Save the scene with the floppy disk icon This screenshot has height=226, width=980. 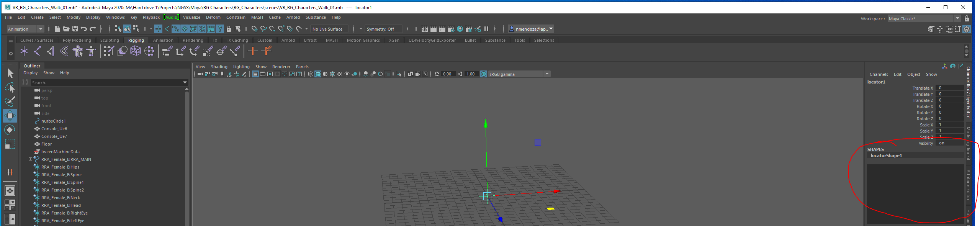pyautogui.click(x=75, y=29)
